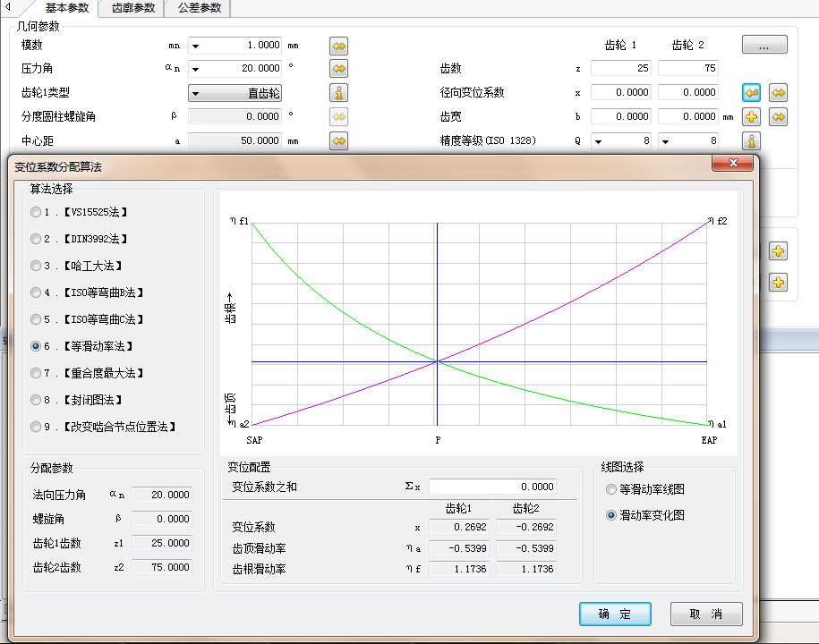
Task: Select algorithm 9 改变啮合节点位置法
Action: click(36, 427)
